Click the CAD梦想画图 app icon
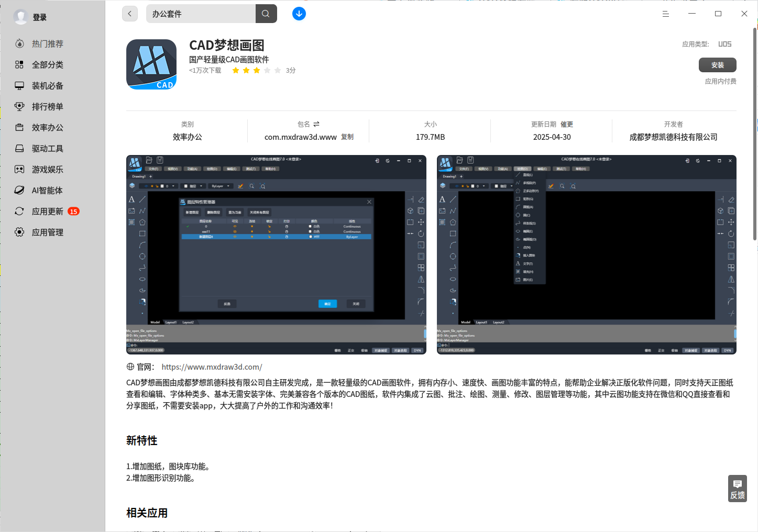The height and width of the screenshot is (532, 758). tap(151, 64)
